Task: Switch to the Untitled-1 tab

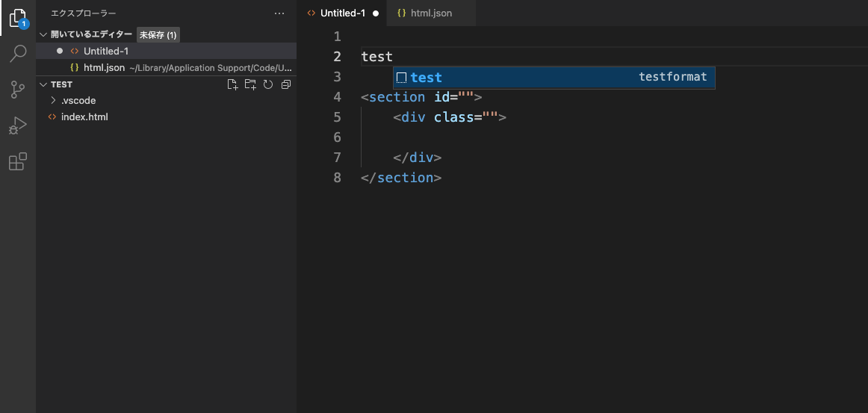Action: (343, 13)
